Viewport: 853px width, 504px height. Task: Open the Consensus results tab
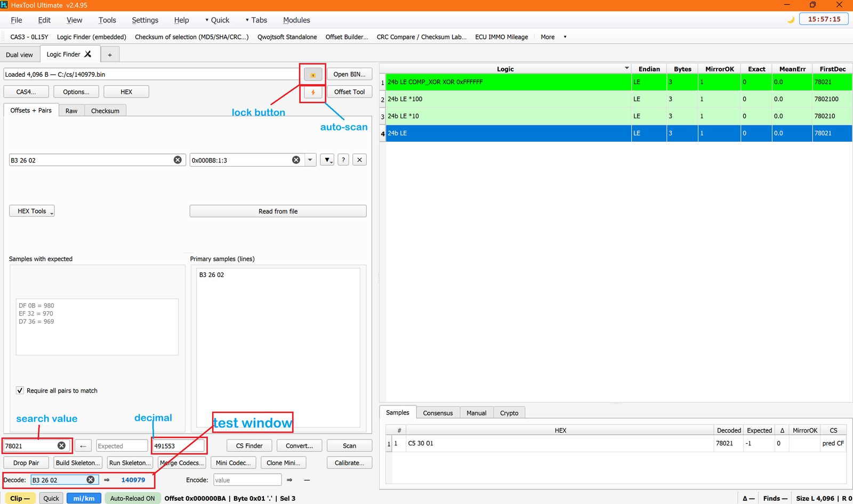(x=438, y=413)
